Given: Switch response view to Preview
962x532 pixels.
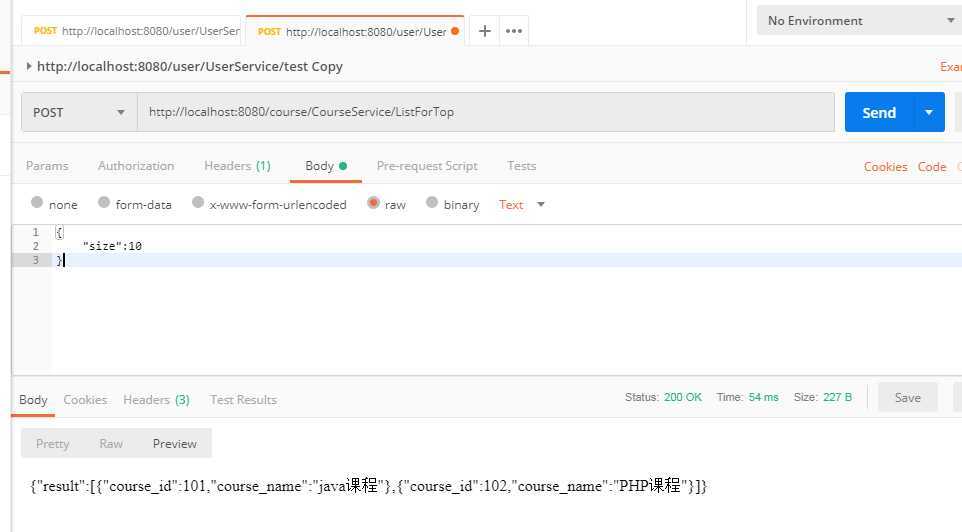Looking at the screenshot, I should (175, 443).
